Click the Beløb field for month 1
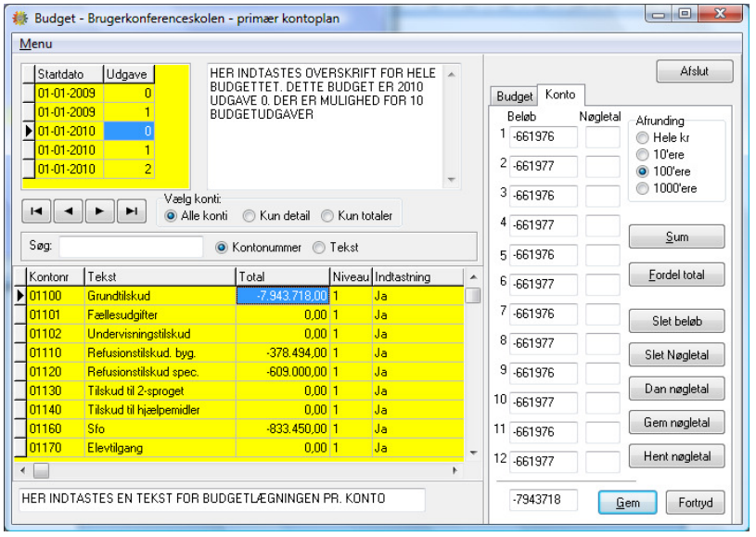 point(544,137)
